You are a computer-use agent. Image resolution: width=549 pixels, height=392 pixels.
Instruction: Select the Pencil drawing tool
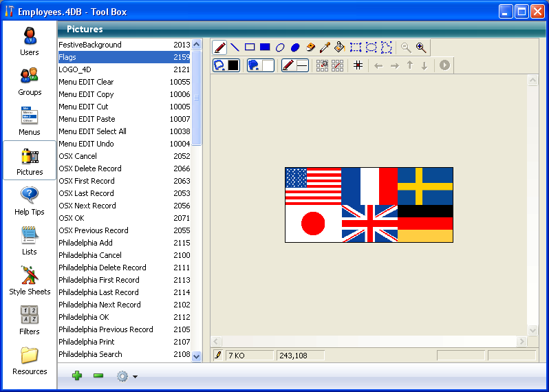219,47
